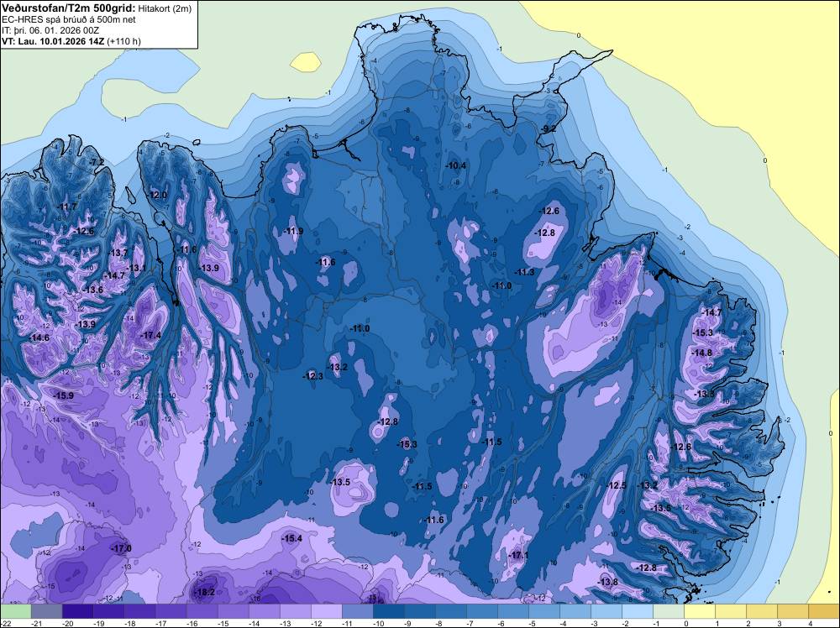
Task: Click the legend swatch labeled -8
Action: pos(450,611)
